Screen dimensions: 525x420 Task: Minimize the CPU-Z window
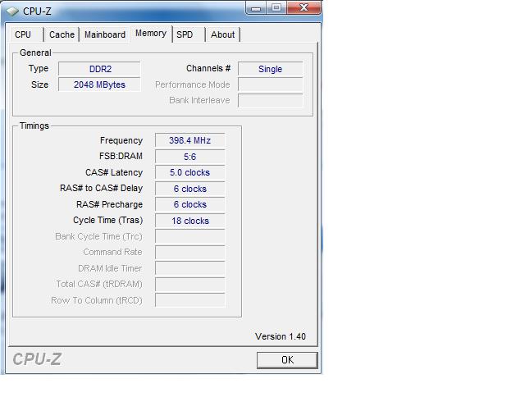pos(256,8)
